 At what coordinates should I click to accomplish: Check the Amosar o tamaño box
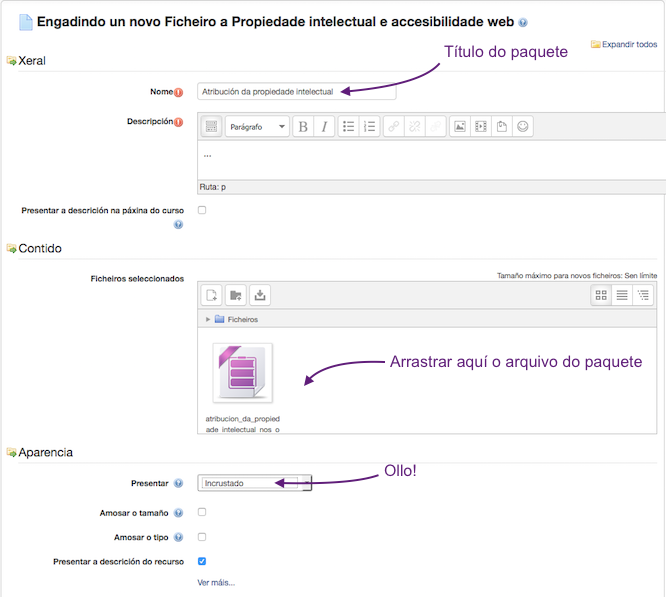click(202, 512)
